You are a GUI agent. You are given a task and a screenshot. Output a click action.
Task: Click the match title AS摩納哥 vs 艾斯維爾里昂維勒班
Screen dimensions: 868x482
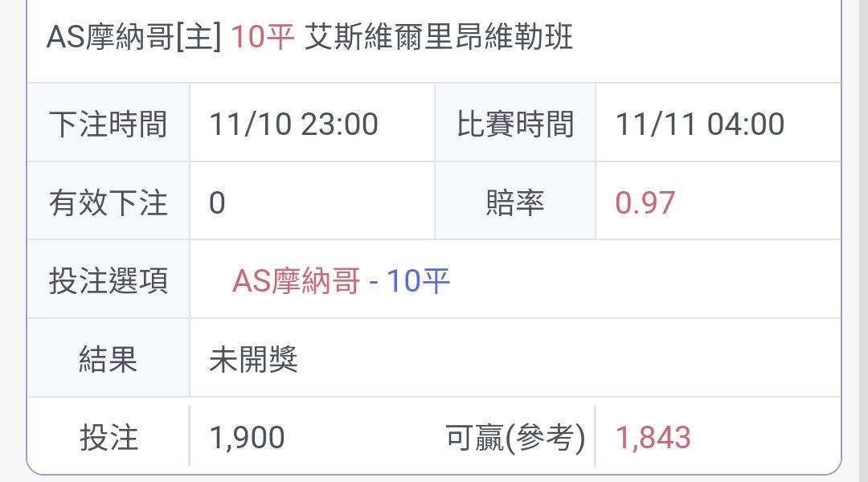(x=309, y=37)
